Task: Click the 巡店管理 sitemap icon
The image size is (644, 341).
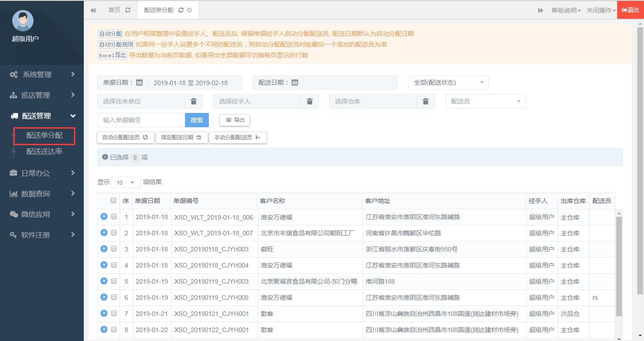Action: [14, 95]
